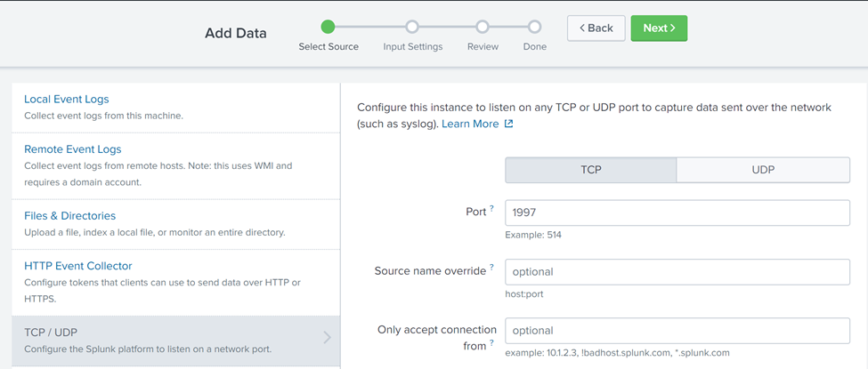Viewport: 868px width, 369px height.
Task: Click help icon for Source name override
Action: (x=491, y=268)
